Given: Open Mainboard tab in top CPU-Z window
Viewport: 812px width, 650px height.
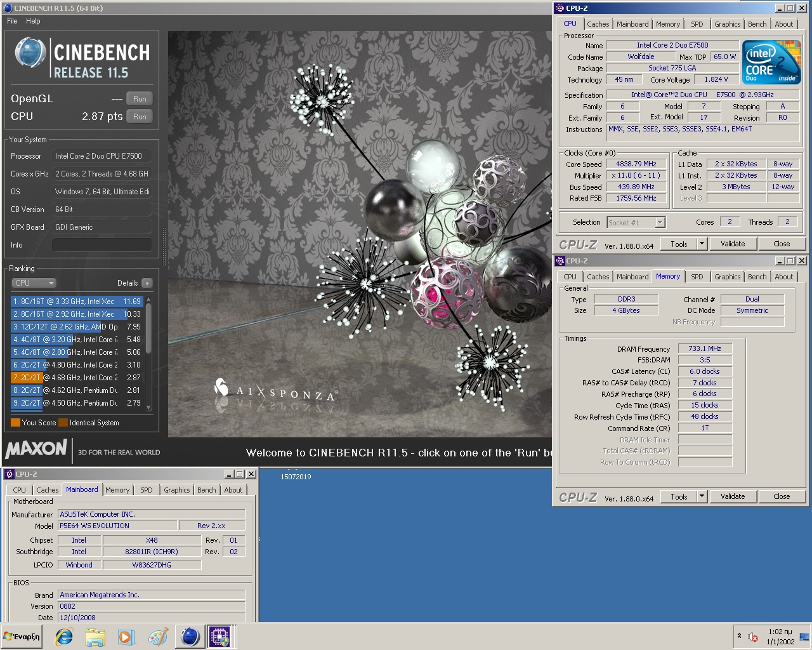Looking at the screenshot, I should (x=632, y=24).
